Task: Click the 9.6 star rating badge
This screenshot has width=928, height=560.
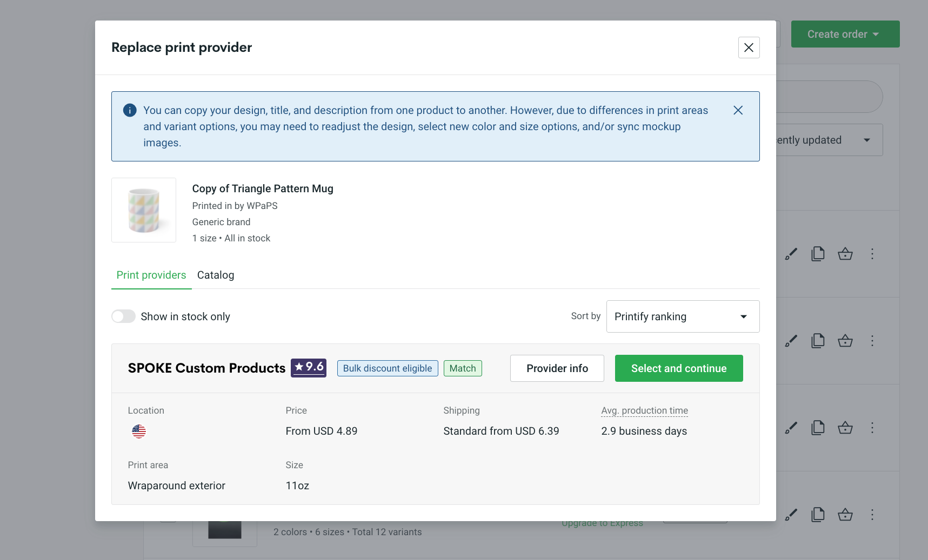Action: coord(309,368)
